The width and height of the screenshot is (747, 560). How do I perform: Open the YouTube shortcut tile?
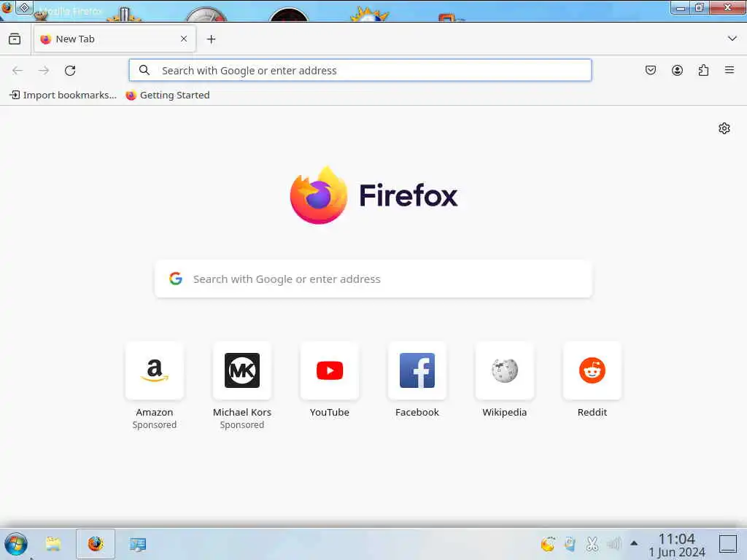coord(330,370)
